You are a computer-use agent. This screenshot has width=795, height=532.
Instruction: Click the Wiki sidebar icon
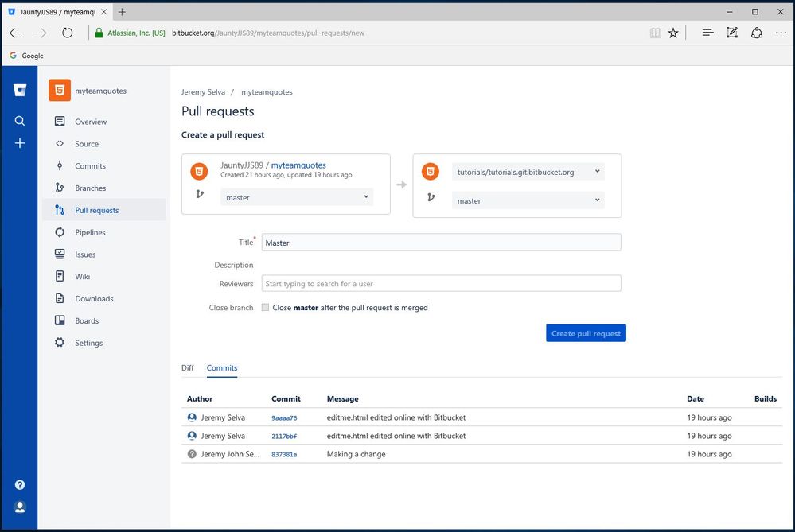pos(60,276)
